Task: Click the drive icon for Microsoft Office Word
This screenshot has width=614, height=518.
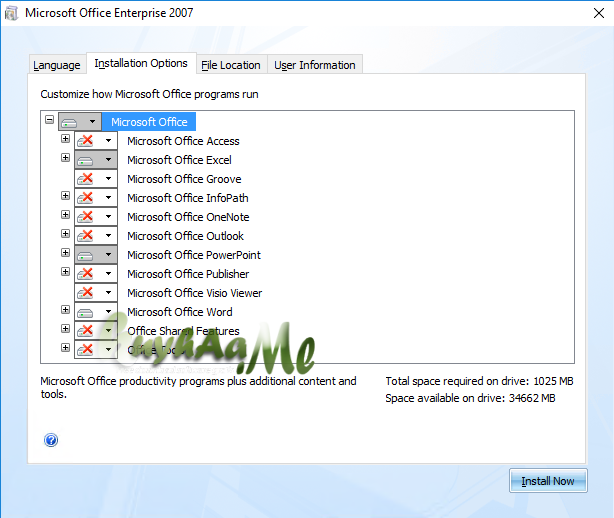Action: pos(85,312)
